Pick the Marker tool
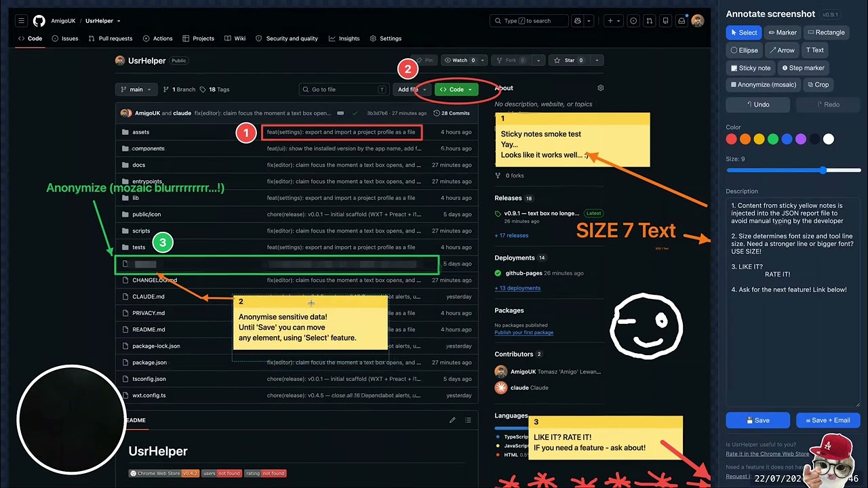 coord(783,33)
